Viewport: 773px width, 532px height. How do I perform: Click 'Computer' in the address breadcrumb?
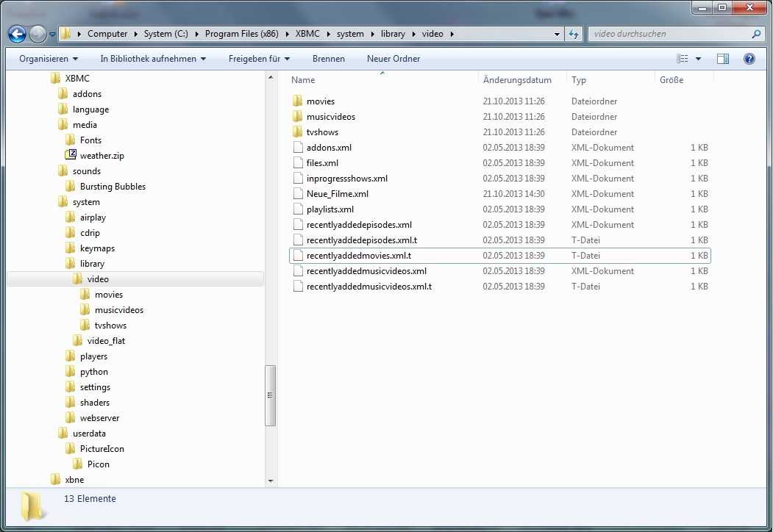point(107,34)
